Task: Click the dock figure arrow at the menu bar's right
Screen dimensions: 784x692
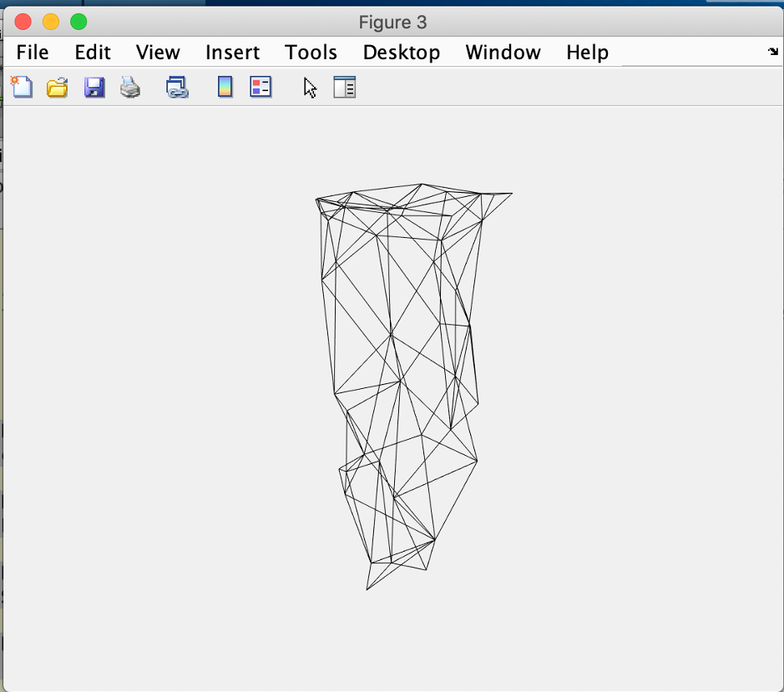Action: tap(772, 52)
